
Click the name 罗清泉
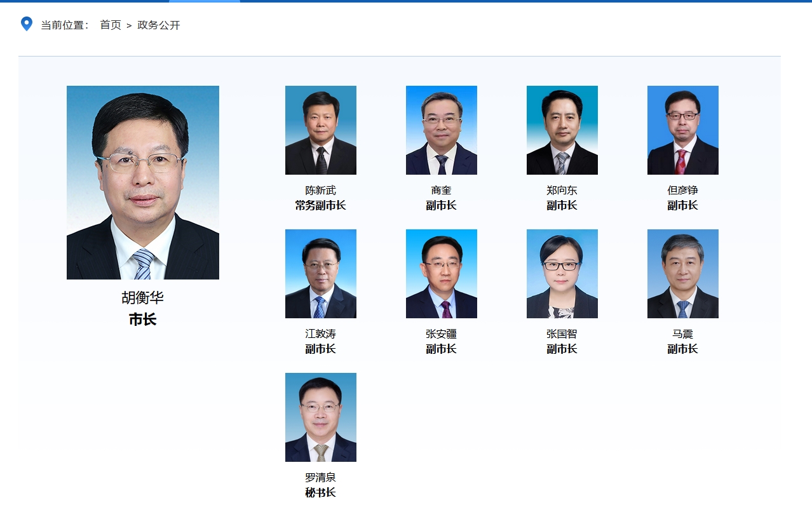(x=321, y=477)
